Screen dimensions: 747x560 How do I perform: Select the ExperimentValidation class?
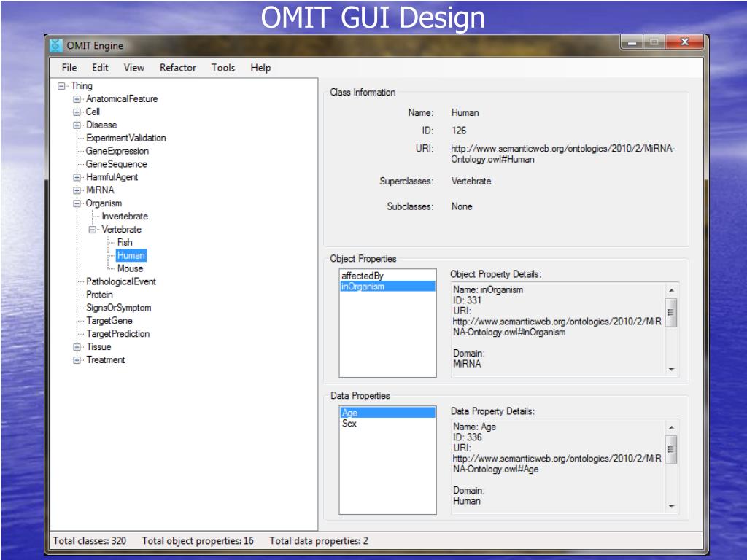pos(125,138)
